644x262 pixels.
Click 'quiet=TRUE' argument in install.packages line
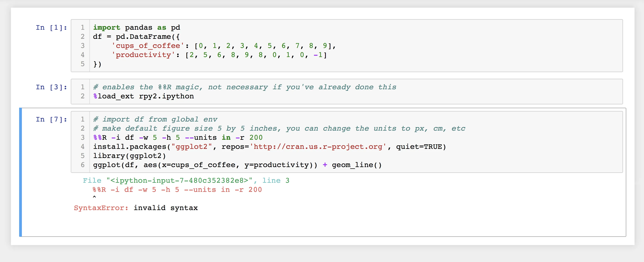tap(419, 147)
